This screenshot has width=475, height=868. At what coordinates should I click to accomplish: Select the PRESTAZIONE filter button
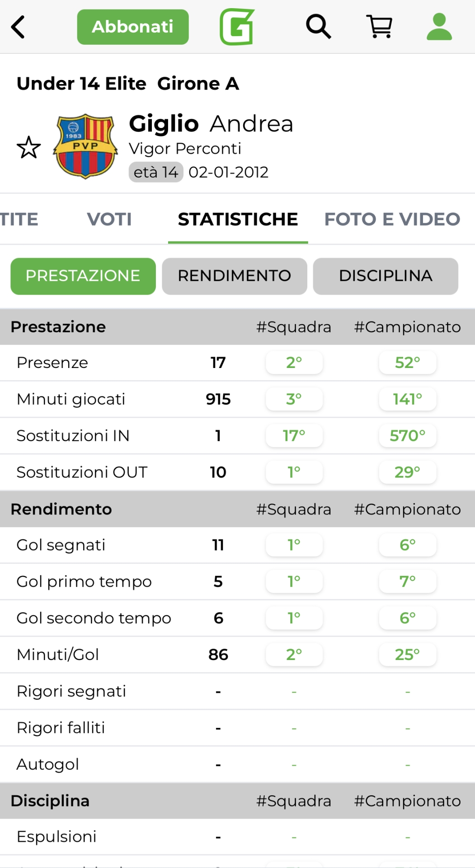point(83,276)
